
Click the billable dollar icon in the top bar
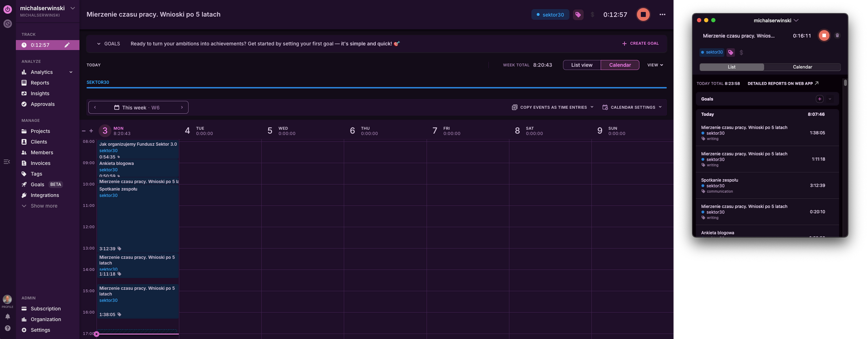[592, 14]
